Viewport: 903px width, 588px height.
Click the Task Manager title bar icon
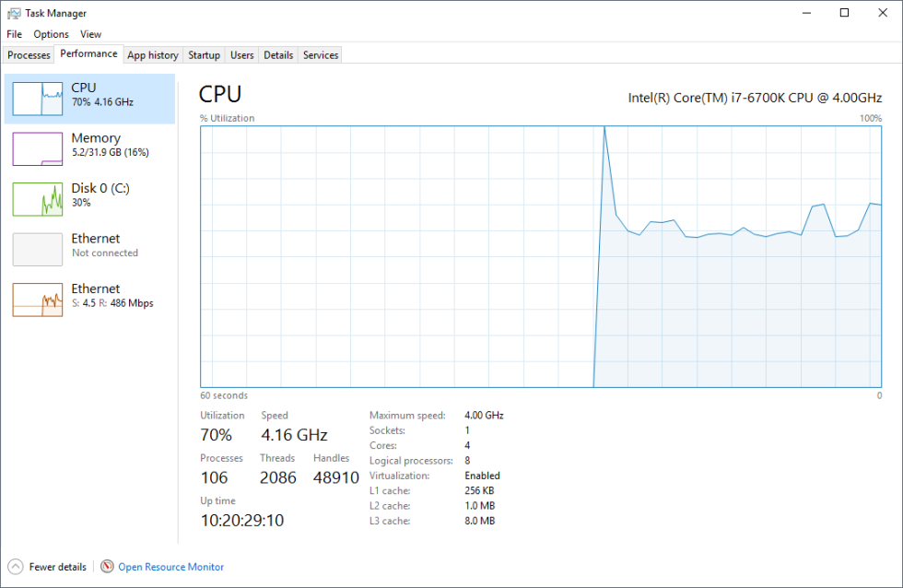point(12,13)
